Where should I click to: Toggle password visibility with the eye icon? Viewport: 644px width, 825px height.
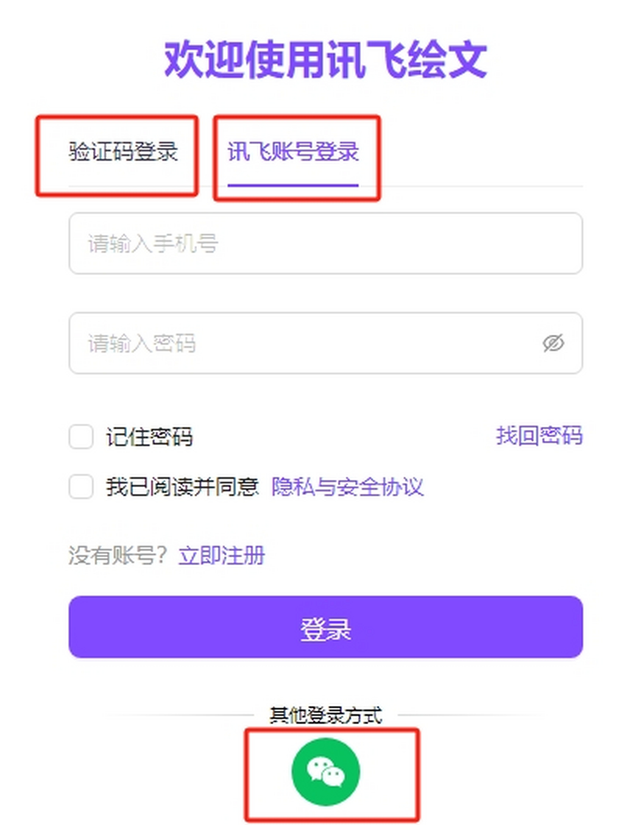pos(553,343)
